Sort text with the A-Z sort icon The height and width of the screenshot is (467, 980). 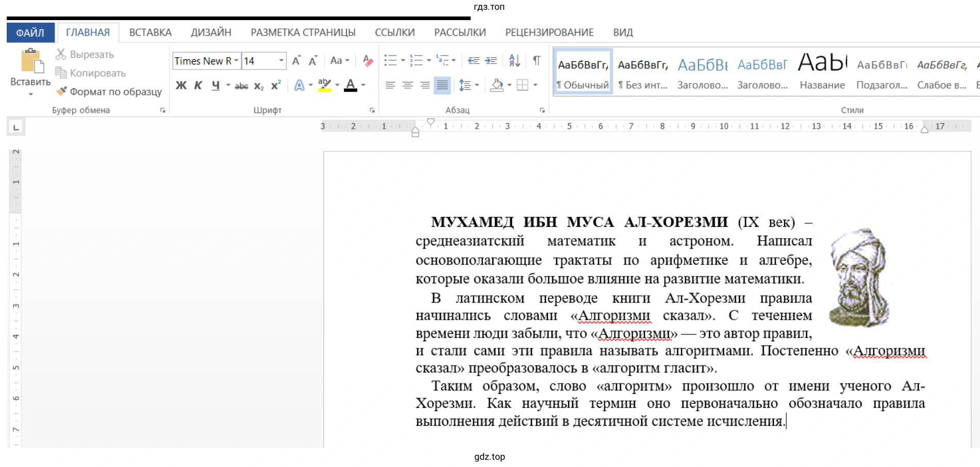tap(514, 60)
